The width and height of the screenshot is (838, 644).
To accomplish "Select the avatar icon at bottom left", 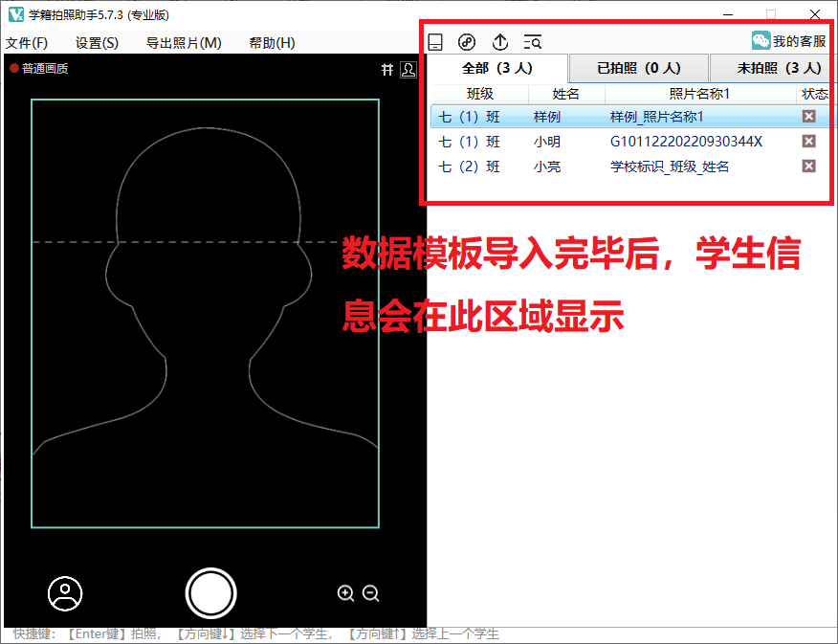I will pyautogui.click(x=64, y=593).
